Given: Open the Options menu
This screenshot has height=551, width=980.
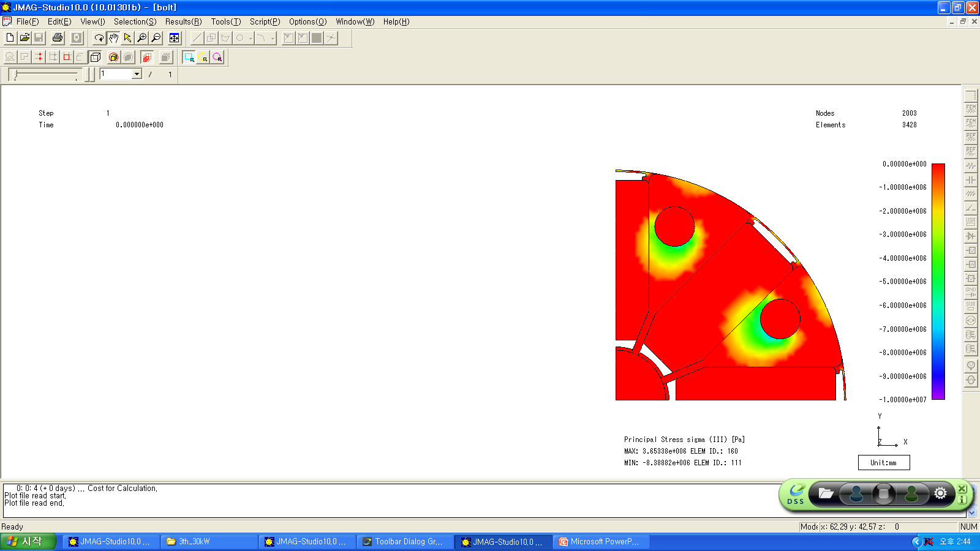Looking at the screenshot, I should 307,21.
